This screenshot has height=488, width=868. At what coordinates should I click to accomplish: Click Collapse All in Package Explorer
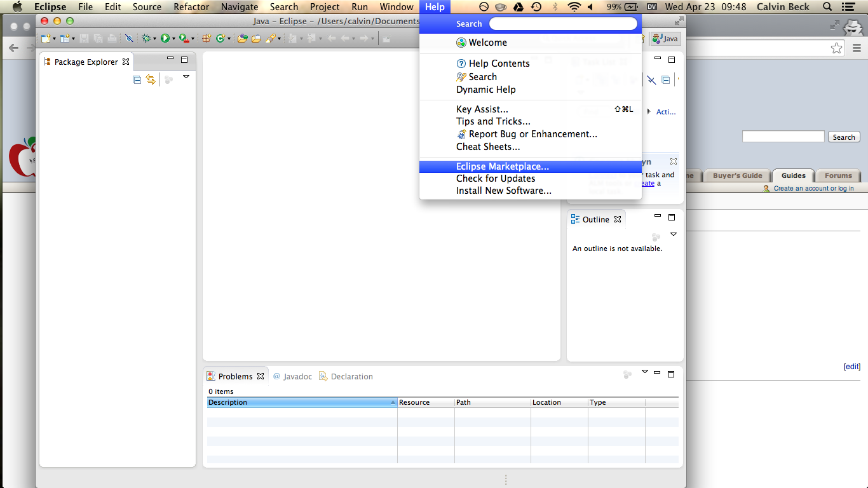click(x=137, y=79)
